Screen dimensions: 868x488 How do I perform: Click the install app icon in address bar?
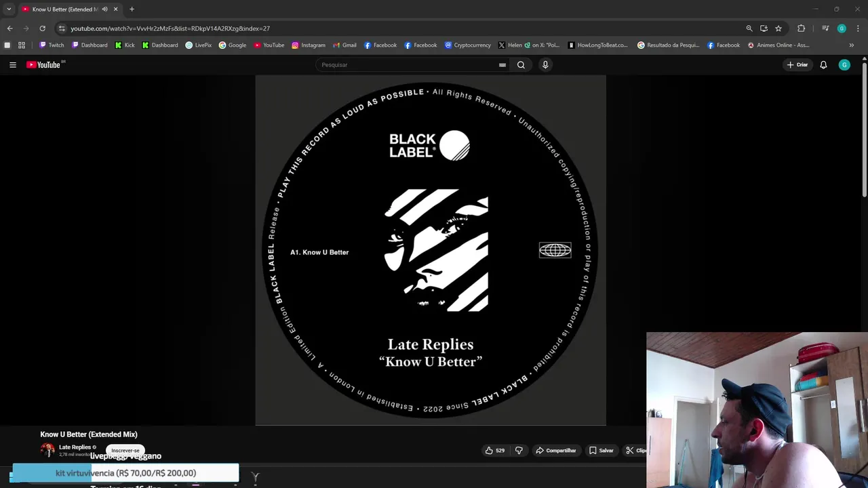pos(764,28)
